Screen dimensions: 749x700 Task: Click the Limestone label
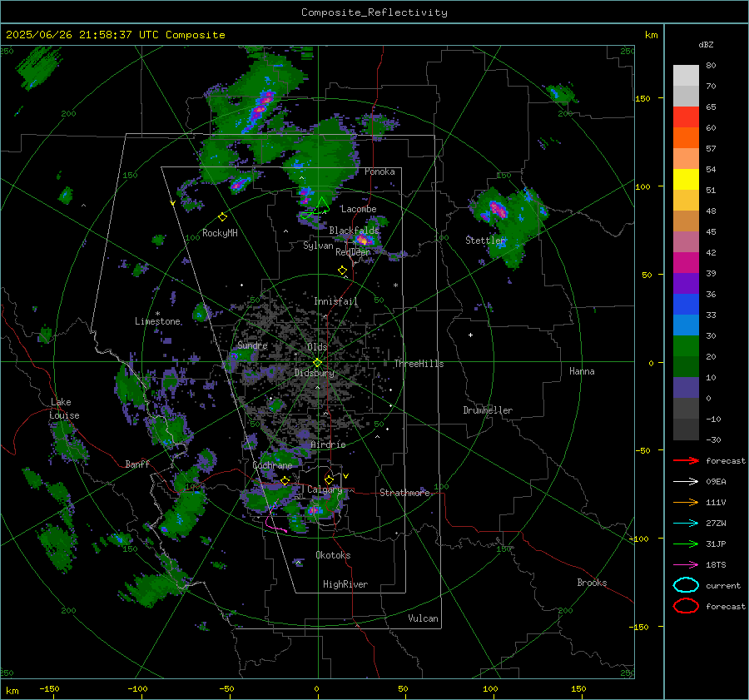(x=157, y=321)
